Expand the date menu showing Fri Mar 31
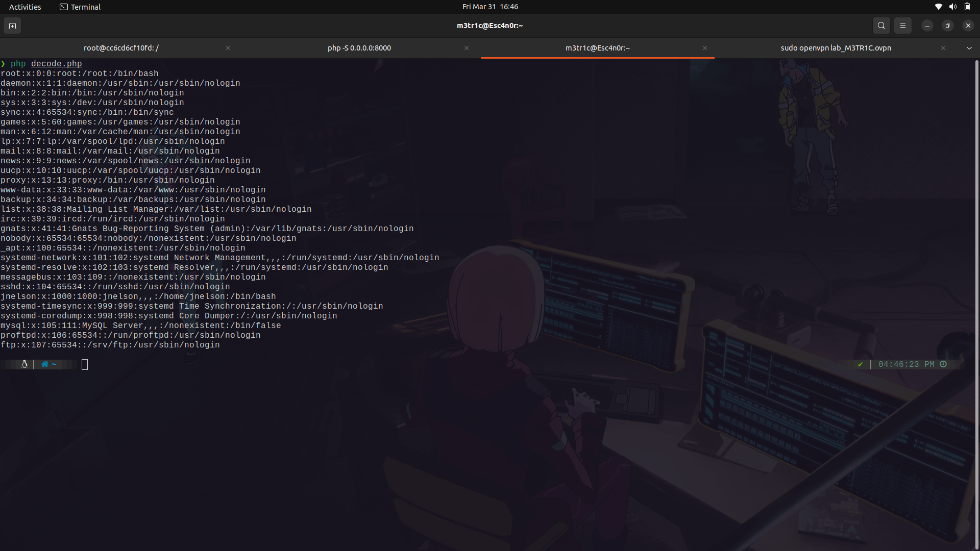980x551 pixels. point(489,7)
